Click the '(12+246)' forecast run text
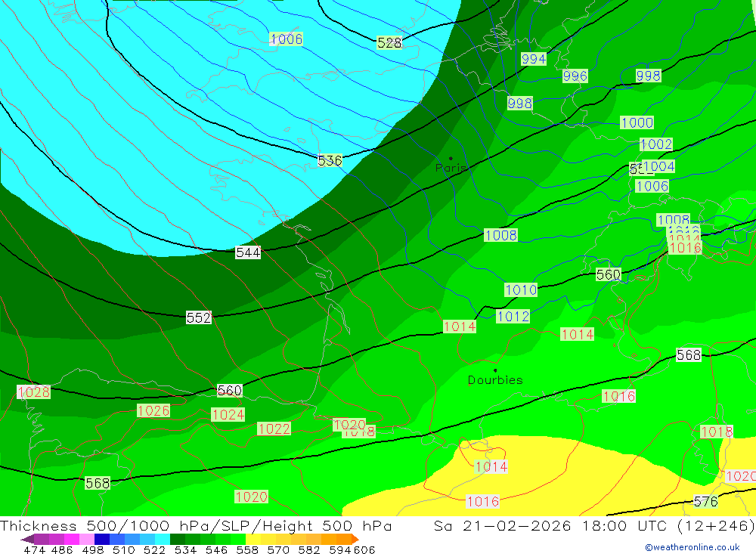The width and height of the screenshot is (756, 554). pos(716,525)
